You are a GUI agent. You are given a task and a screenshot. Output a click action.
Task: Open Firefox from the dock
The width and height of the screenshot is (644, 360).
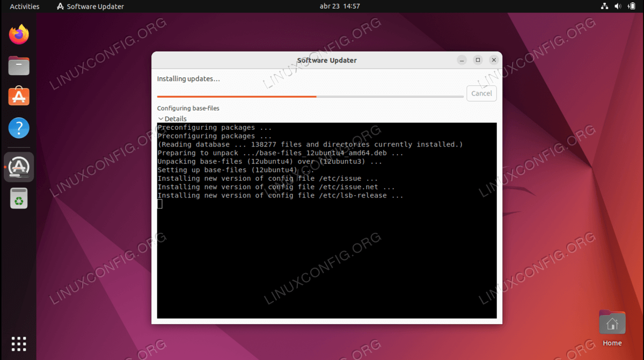tap(19, 35)
